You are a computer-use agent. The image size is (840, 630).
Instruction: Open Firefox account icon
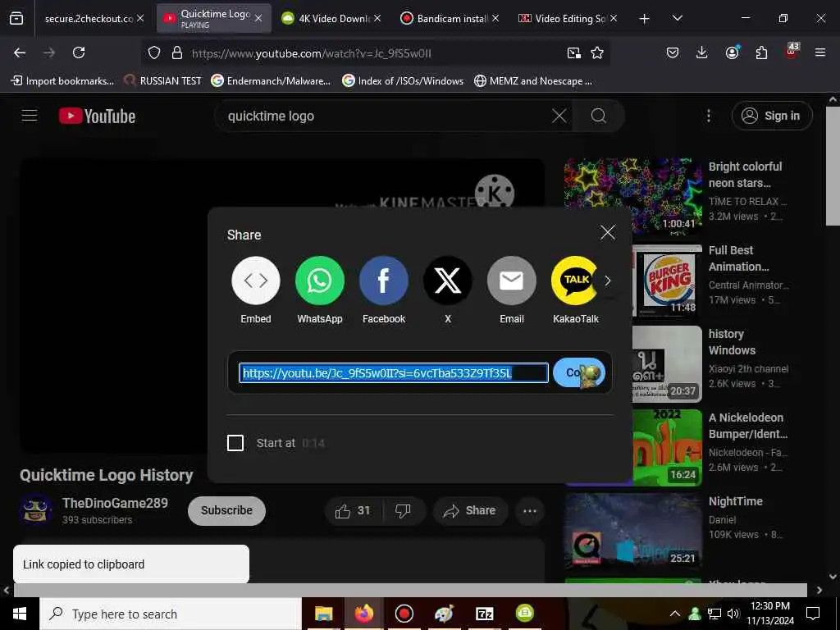click(732, 52)
